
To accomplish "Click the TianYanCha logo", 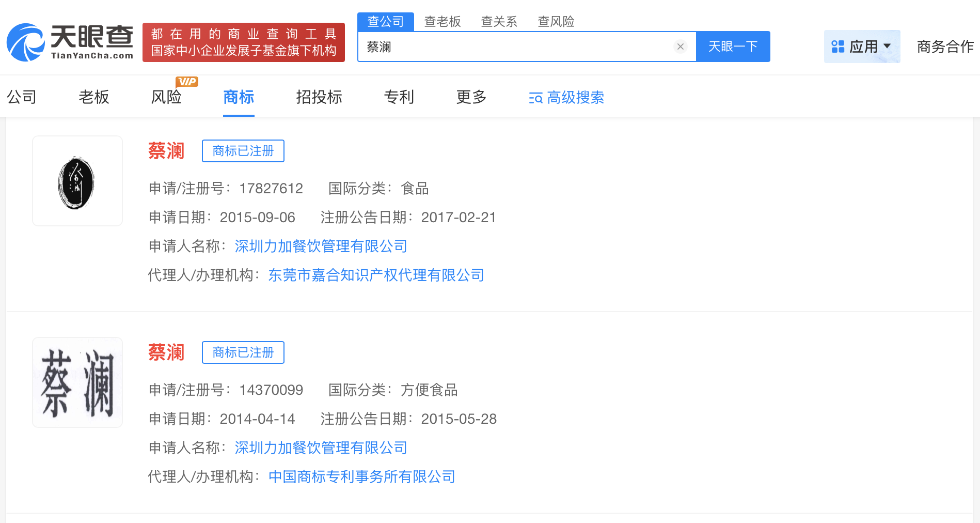I will pos(70,42).
